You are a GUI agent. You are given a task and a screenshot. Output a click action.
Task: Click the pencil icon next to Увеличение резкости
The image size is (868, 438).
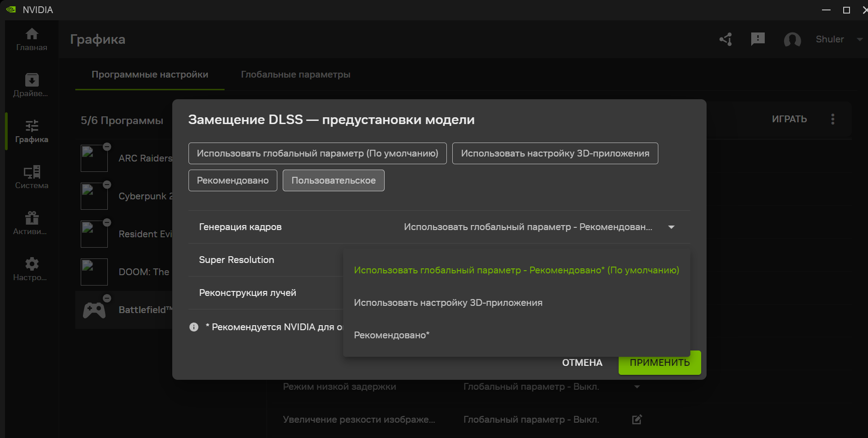(x=636, y=419)
